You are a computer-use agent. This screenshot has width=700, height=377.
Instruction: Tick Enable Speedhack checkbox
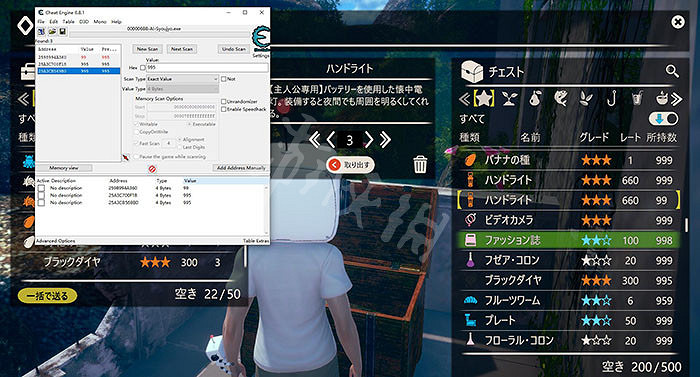coord(224,109)
